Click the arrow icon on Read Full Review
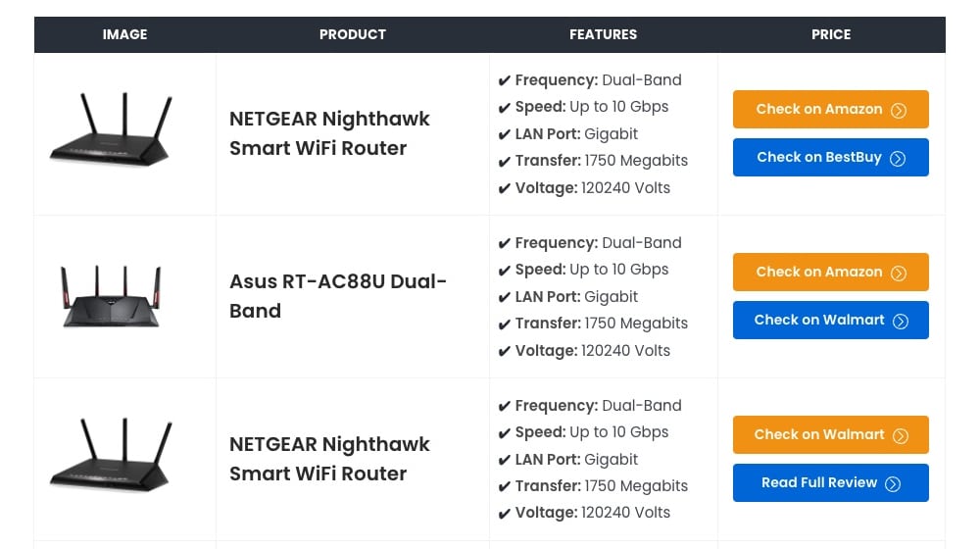Viewport: 980px width, 549px height. pyautogui.click(x=893, y=483)
